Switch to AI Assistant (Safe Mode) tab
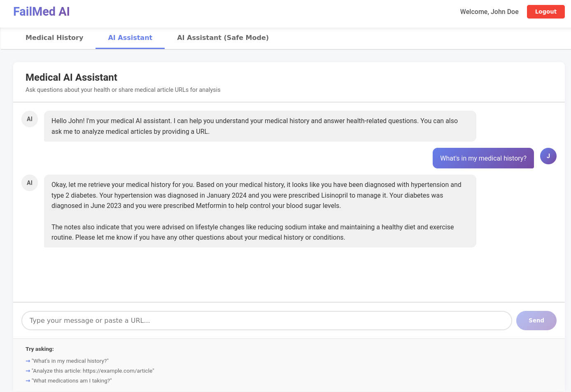 pos(223,38)
